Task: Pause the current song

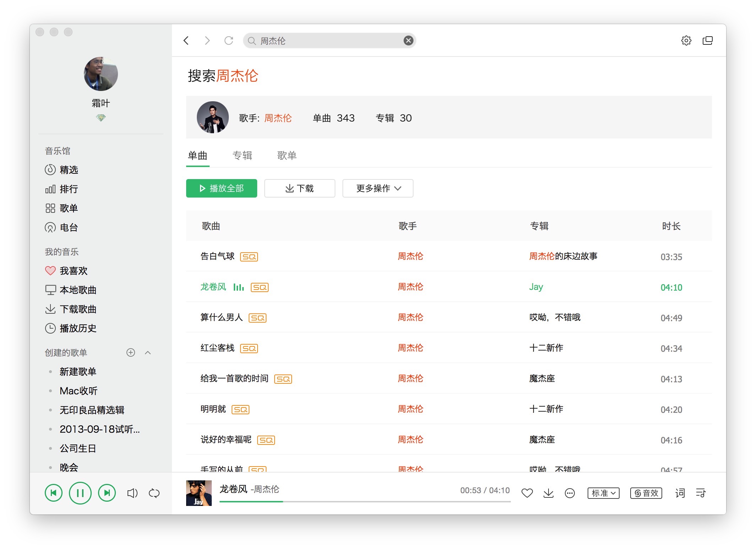Action: coord(80,493)
